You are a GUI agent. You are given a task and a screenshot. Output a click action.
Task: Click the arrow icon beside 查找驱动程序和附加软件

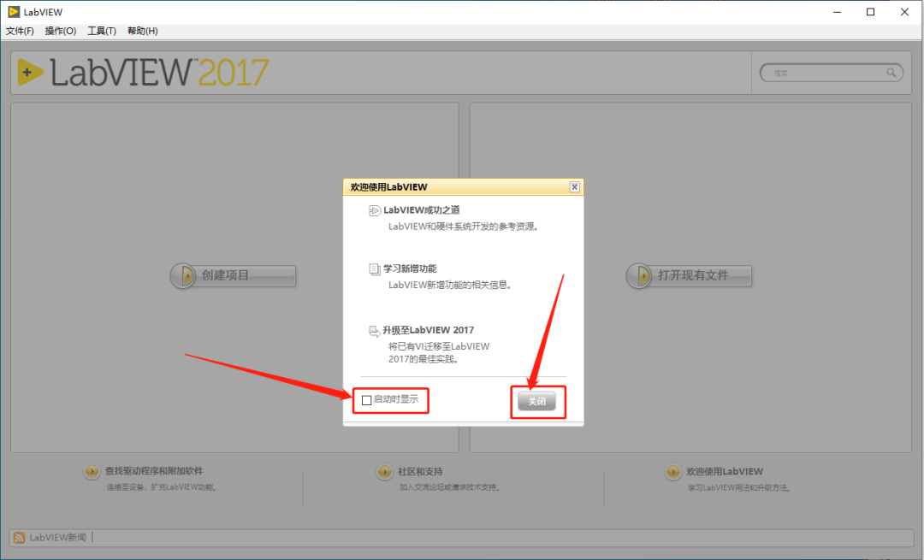tap(92, 471)
